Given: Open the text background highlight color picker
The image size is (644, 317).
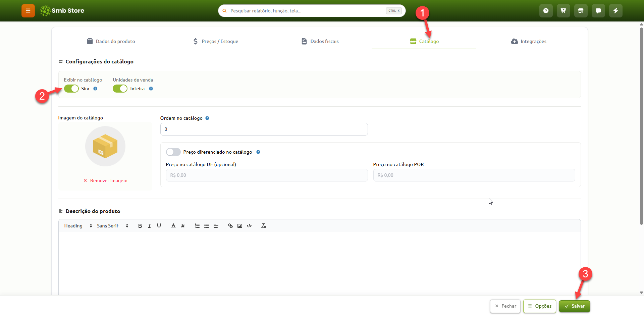Looking at the screenshot, I should (x=183, y=226).
